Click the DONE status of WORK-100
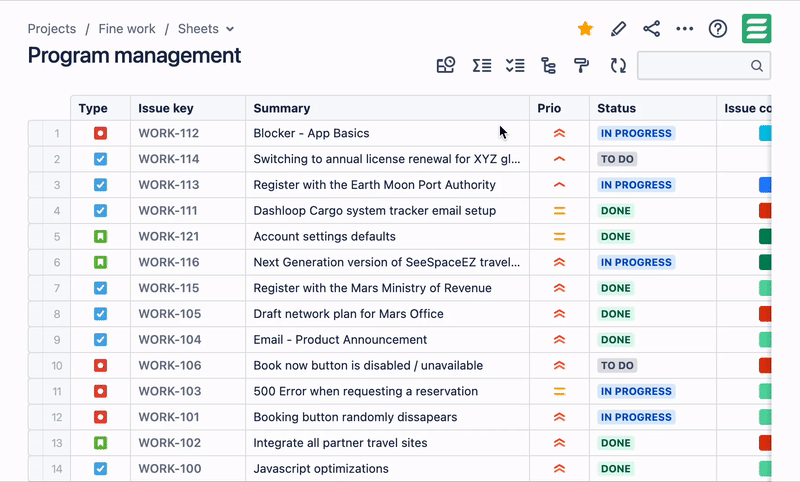The width and height of the screenshot is (800, 482). pos(616,469)
